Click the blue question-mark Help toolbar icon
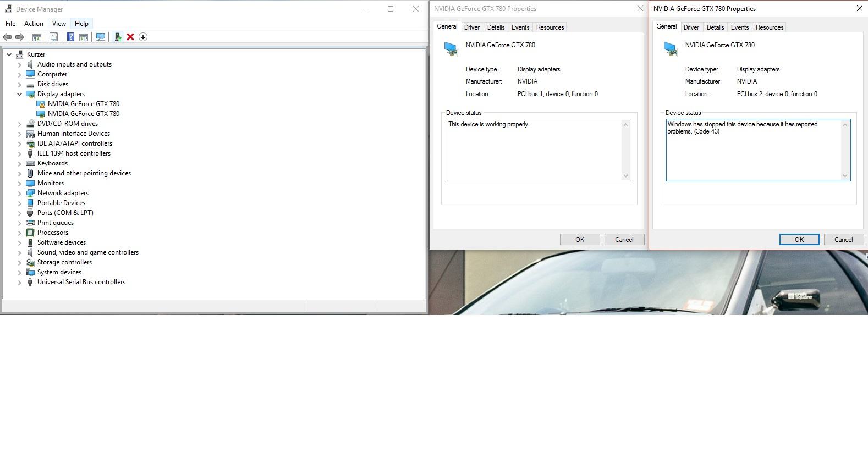The height and width of the screenshot is (475, 868). tap(70, 37)
